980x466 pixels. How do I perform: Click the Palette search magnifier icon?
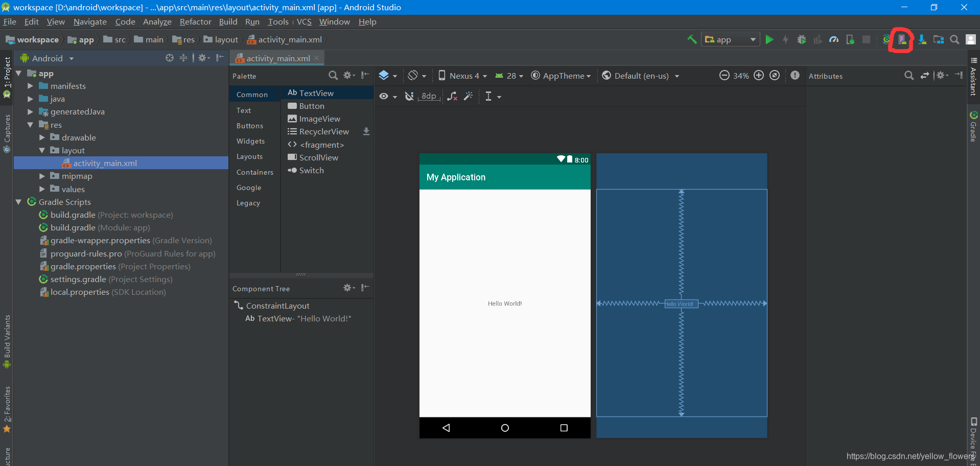(333, 75)
